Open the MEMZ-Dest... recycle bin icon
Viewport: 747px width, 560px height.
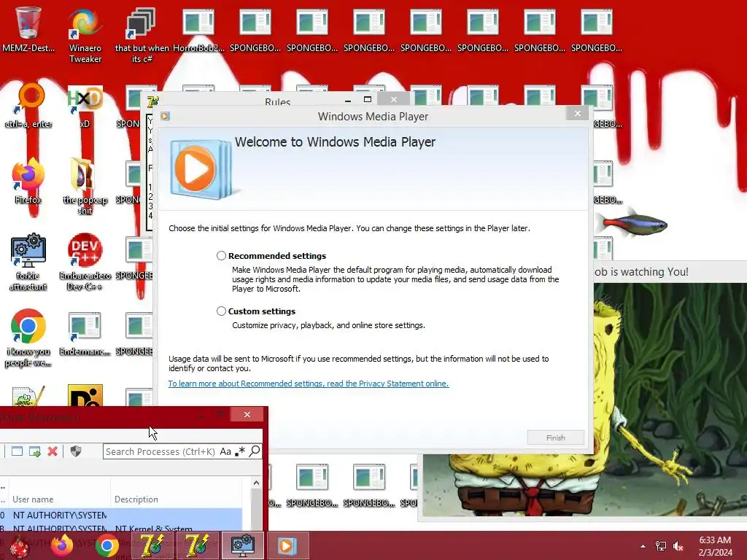tap(28, 29)
